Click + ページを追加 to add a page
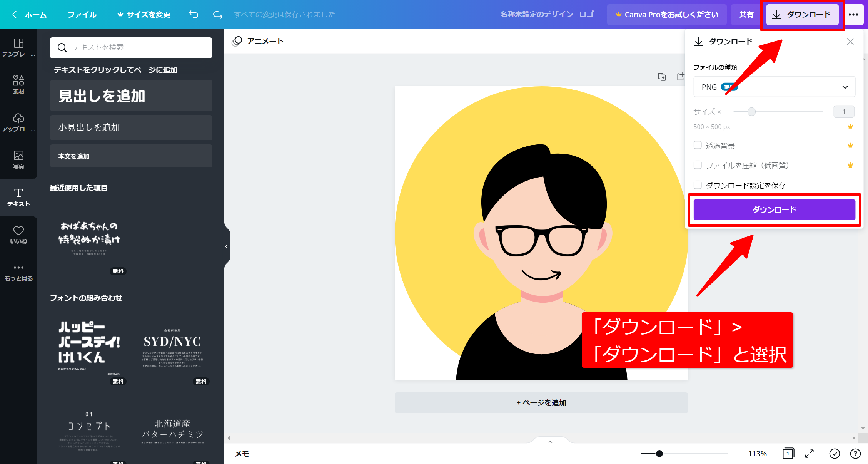The width and height of the screenshot is (868, 464). coord(541,403)
